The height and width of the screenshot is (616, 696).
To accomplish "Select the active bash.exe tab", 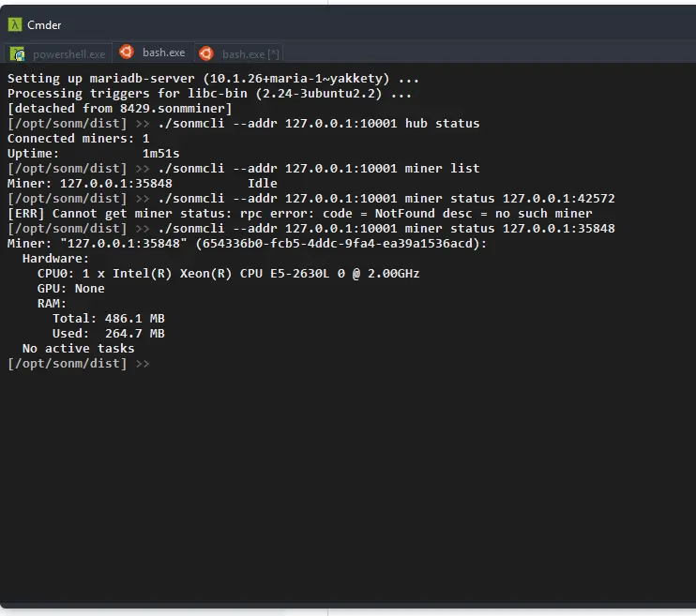I will (153, 52).
